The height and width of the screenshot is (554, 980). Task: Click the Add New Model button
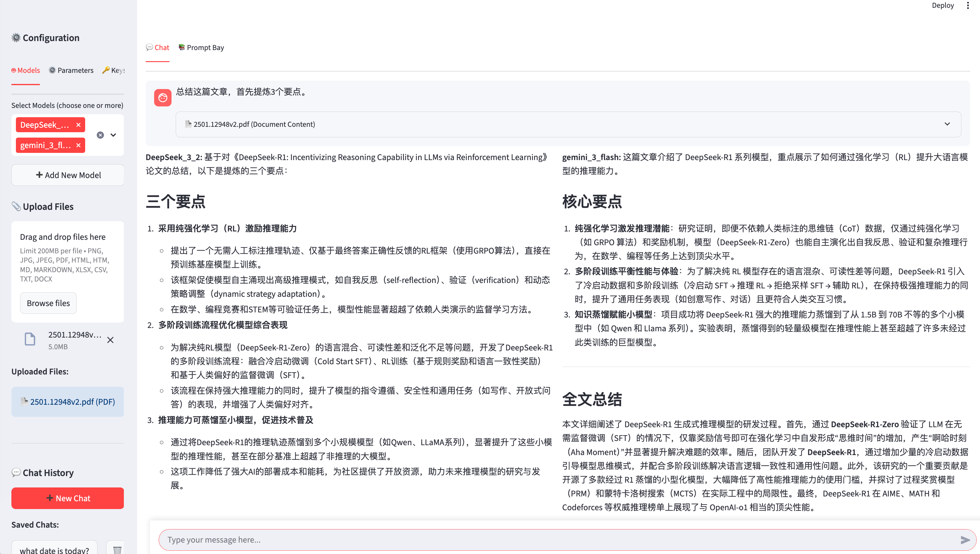tap(68, 175)
